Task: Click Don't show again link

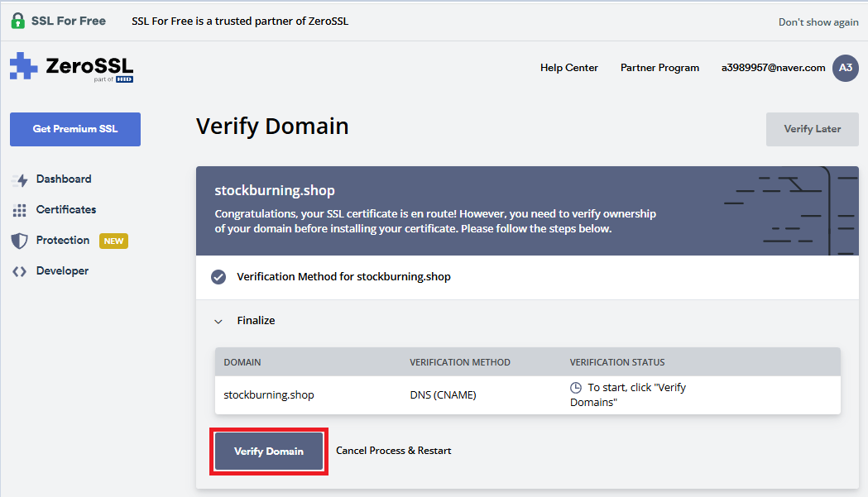Action: pos(818,22)
